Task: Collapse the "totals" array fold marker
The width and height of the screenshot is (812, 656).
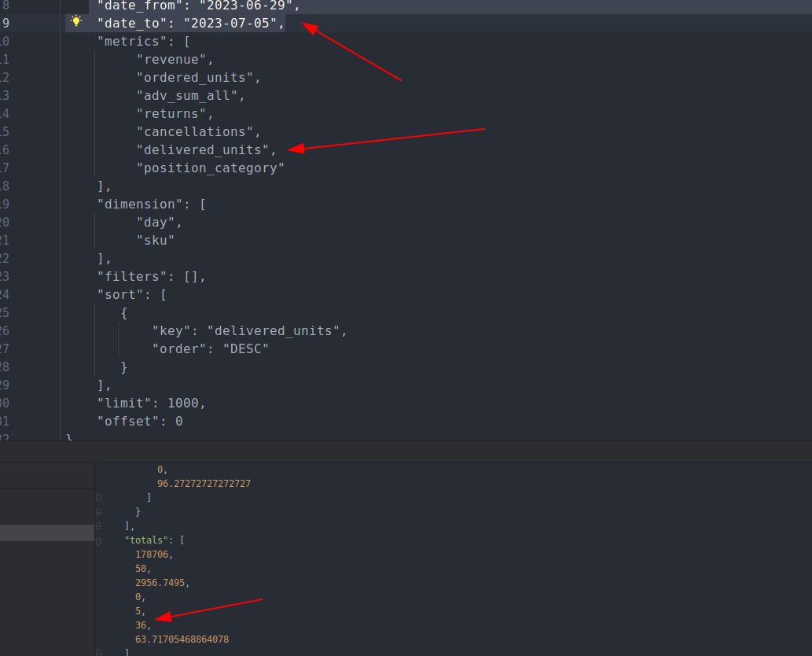Action: point(98,540)
